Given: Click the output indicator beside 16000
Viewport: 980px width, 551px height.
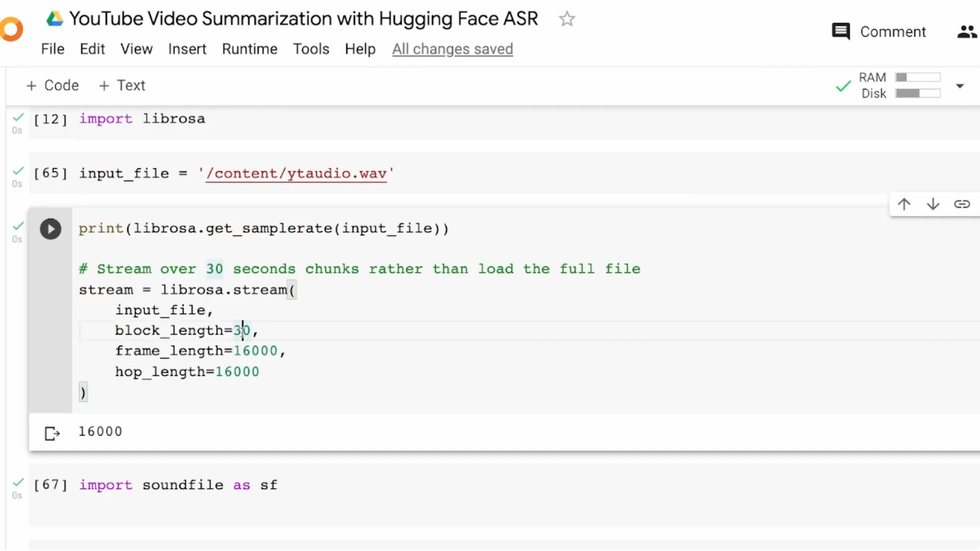Looking at the screenshot, I should pyautogui.click(x=52, y=433).
